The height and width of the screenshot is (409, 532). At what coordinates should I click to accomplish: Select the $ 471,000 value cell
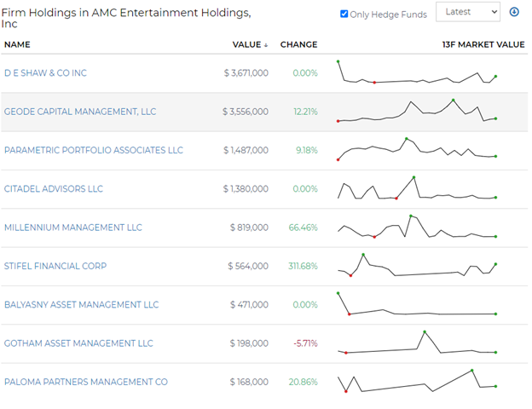(x=249, y=305)
